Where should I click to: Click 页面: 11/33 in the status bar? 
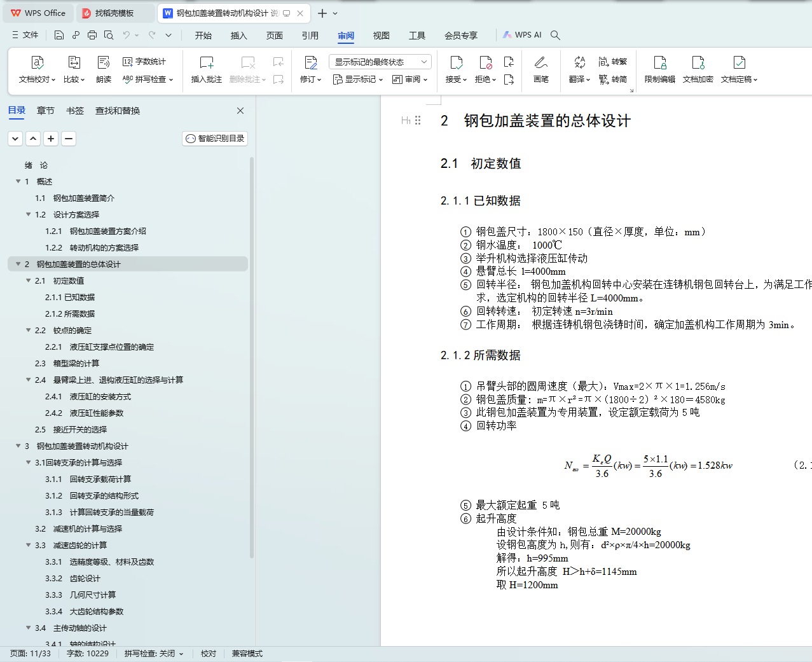[31, 654]
